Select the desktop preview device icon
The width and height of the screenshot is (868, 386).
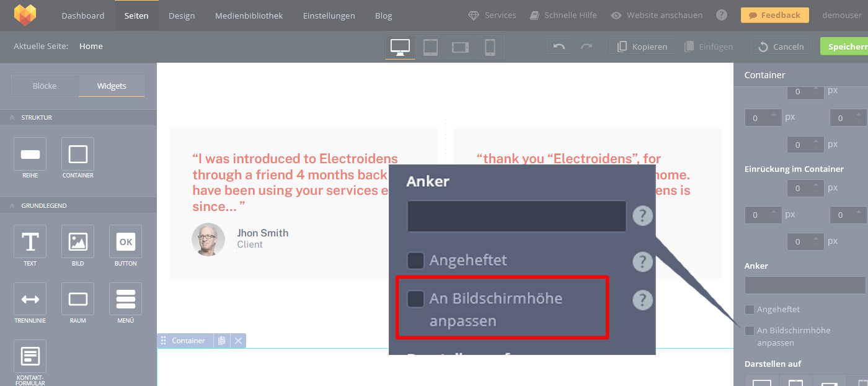400,47
